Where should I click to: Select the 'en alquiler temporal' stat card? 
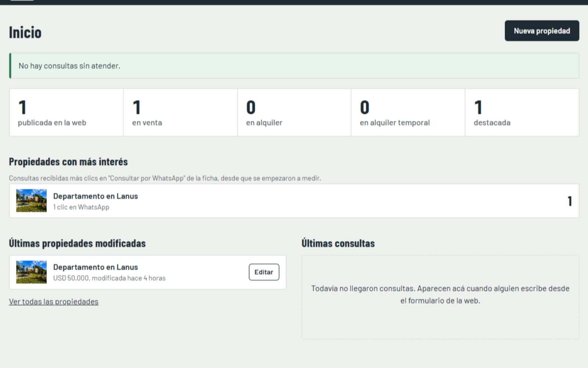pos(408,112)
